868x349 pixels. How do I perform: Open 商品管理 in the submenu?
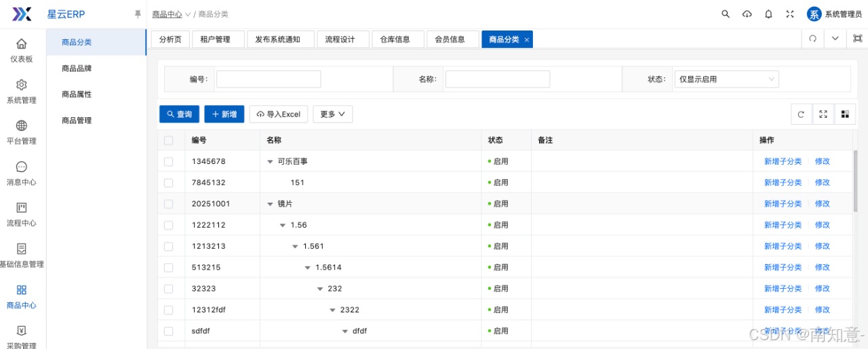(x=96, y=121)
